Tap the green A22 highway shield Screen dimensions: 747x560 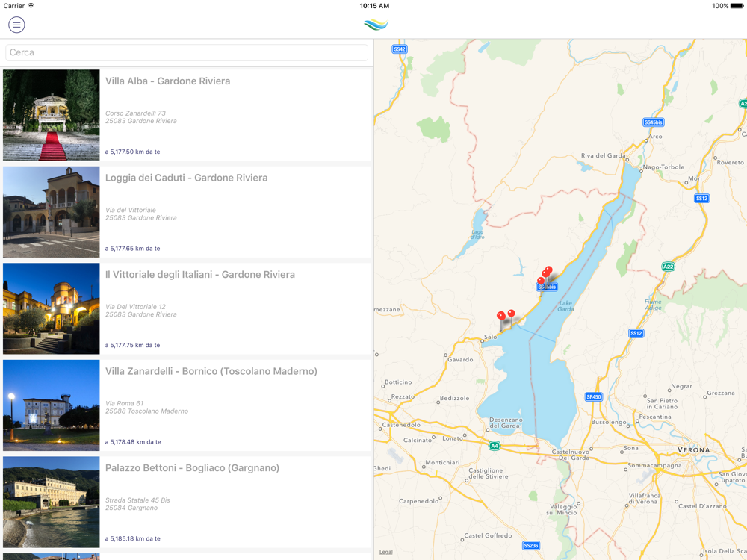[668, 267]
